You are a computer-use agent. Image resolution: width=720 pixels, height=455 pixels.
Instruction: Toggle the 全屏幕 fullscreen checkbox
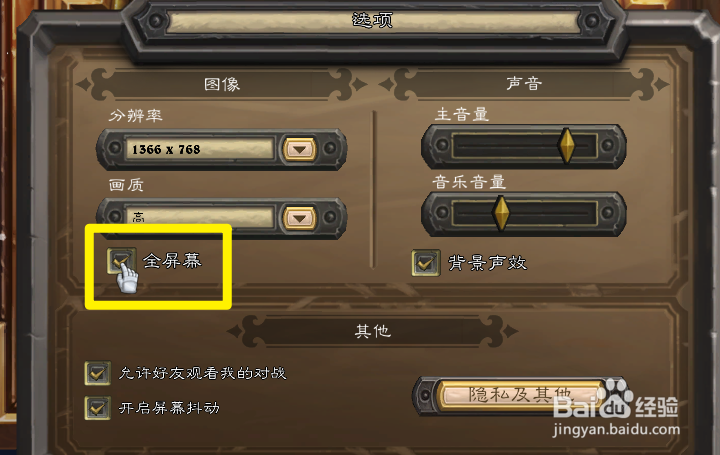[x=121, y=261]
